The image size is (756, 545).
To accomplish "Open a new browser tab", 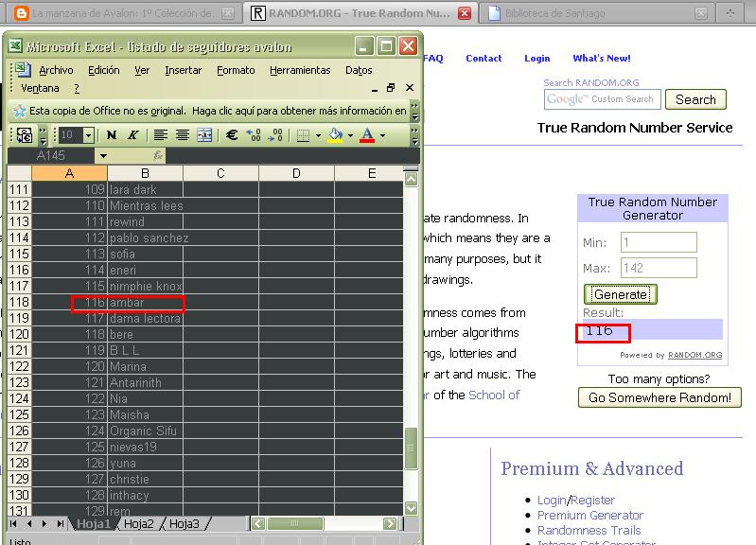I will point(730,13).
